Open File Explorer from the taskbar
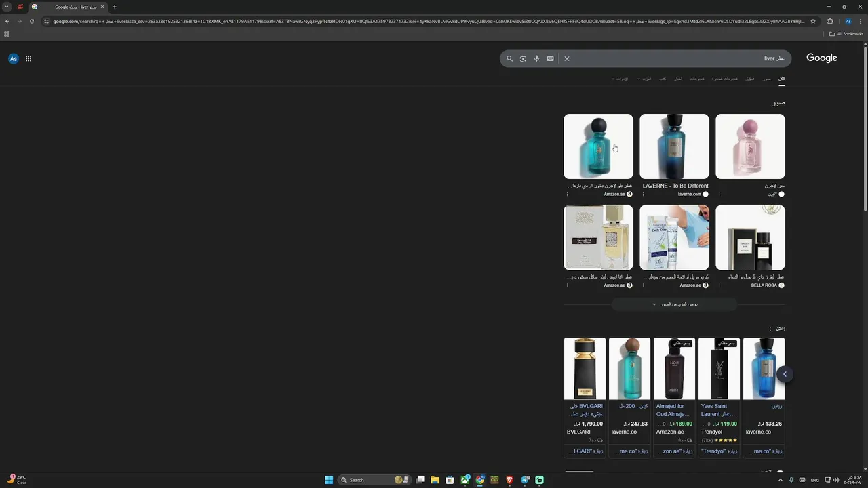868x488 pixels. (435, 480)
